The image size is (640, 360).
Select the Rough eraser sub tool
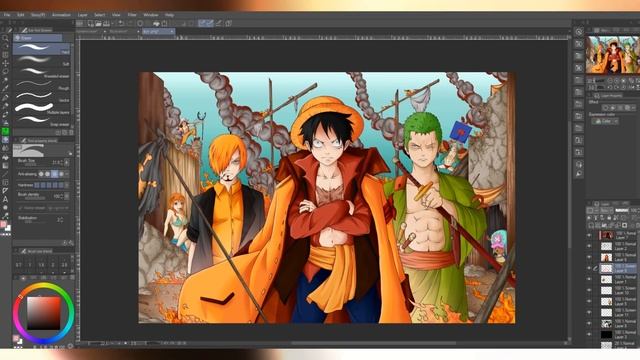pyautogui.click(x=42, y=84)
